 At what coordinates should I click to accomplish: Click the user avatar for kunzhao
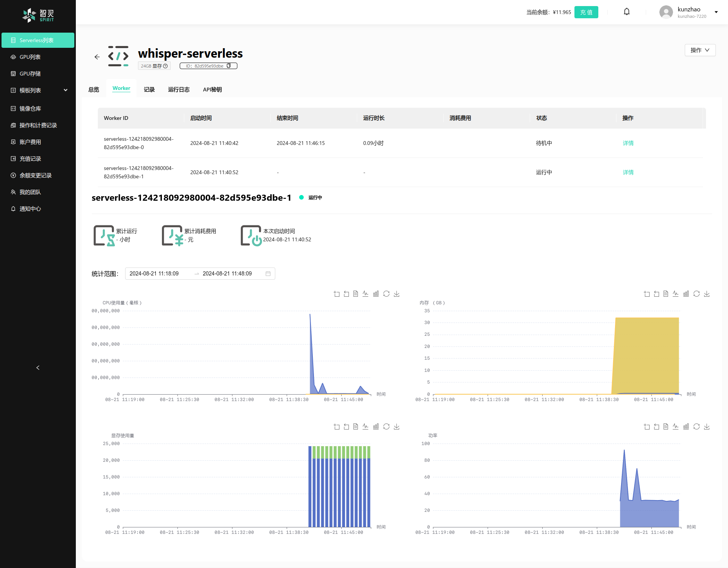tap(666, 12)
